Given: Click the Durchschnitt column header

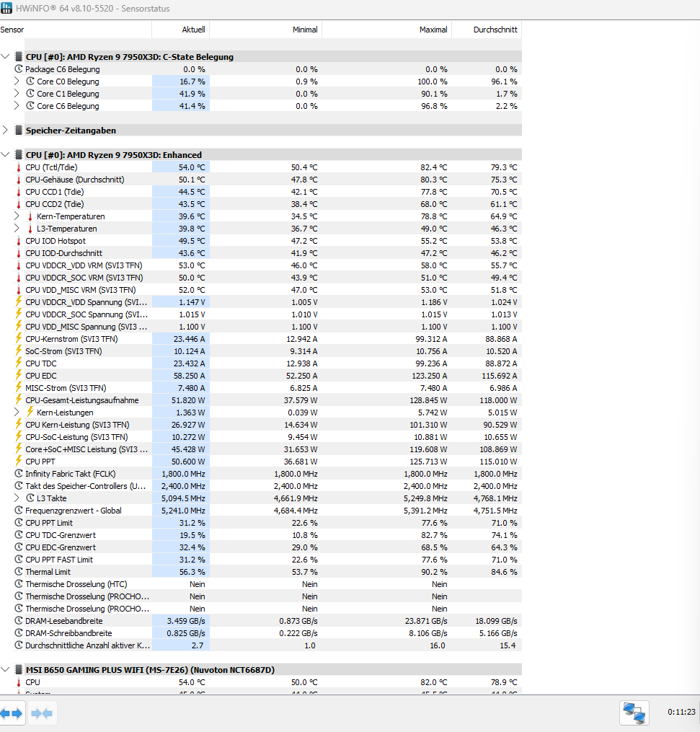Looking at the screenshot, I should point(487,30).
